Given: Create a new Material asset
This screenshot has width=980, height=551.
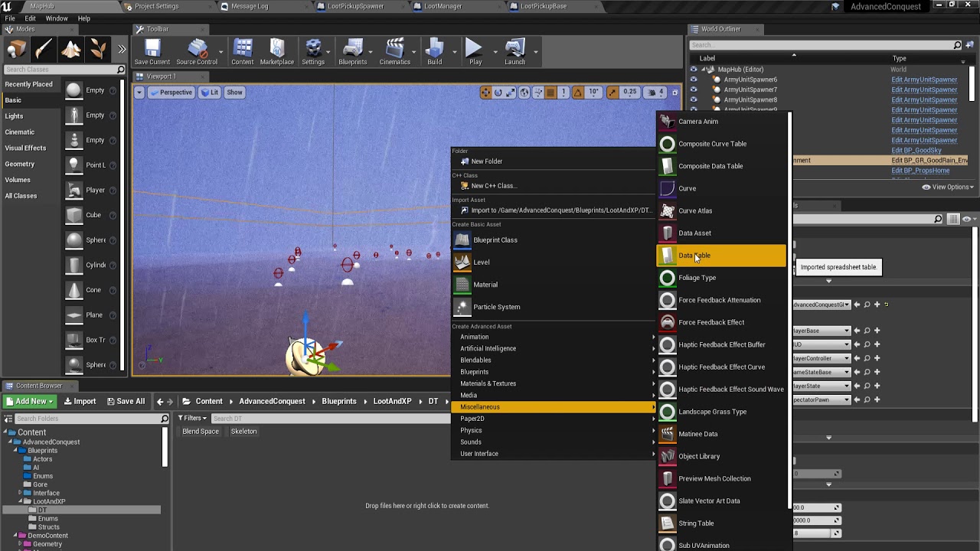Looking at the screenshot, I should click(551, 285).
